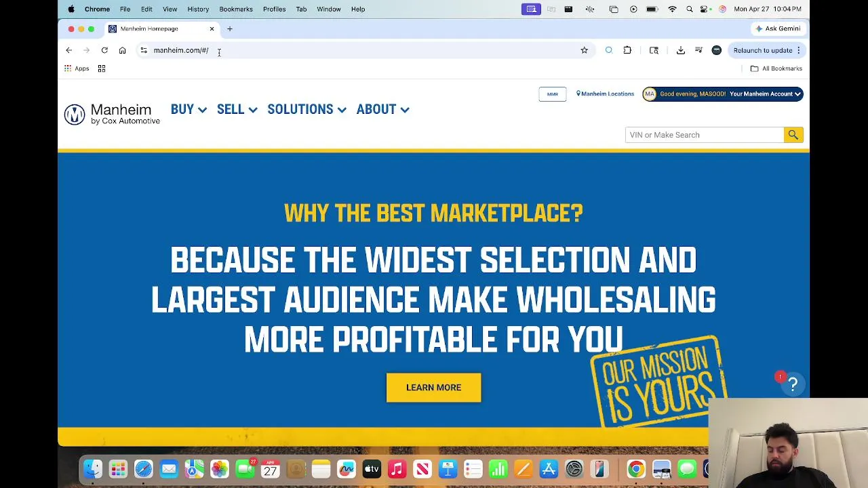The height and width of the screenshot is (488, 868).
Task: Open Notes from the Dock
Action: pos(321,469)
